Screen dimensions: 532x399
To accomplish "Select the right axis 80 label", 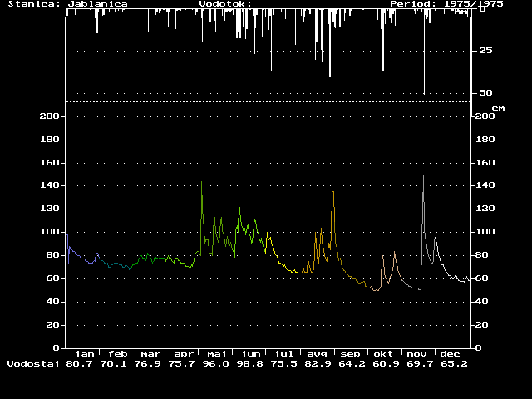I will [482, 255].
